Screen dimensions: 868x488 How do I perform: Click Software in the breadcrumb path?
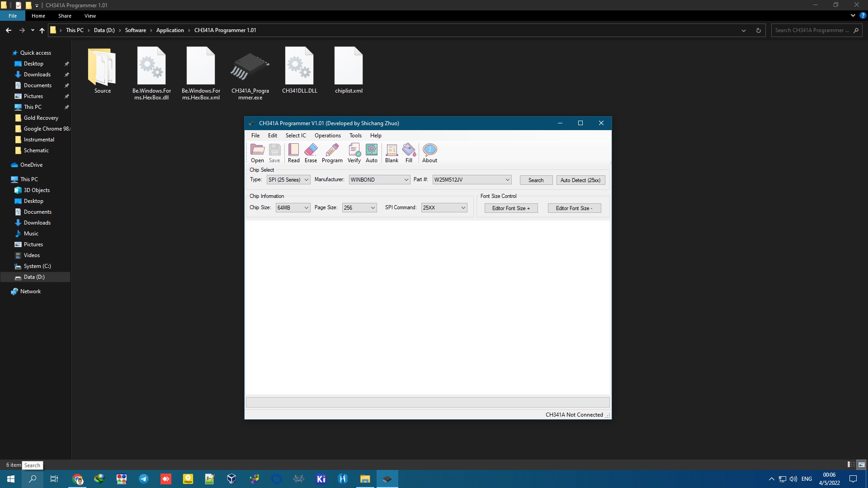tap(136, 30)
